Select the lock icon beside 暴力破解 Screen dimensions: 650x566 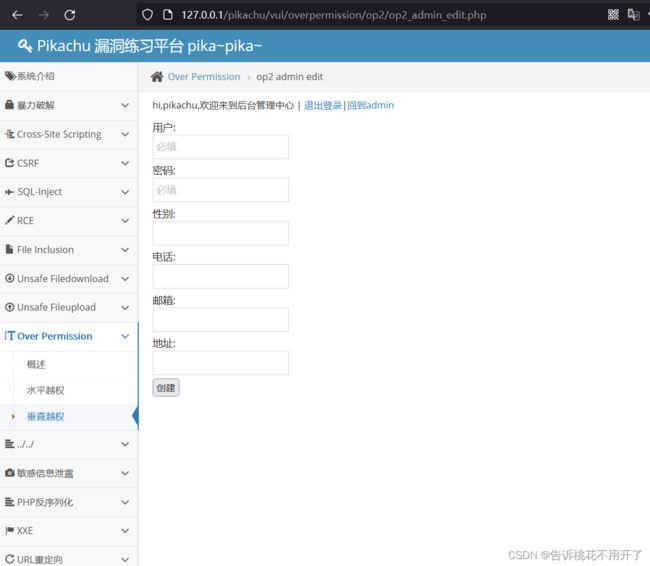point(9,105)
